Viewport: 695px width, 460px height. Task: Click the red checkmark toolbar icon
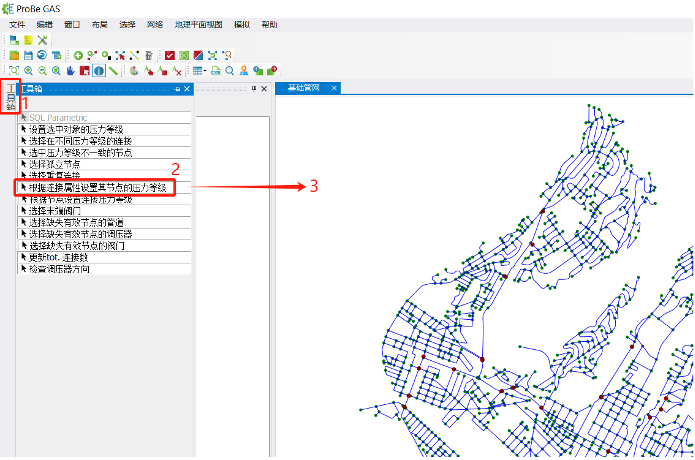tap(170, 55)
